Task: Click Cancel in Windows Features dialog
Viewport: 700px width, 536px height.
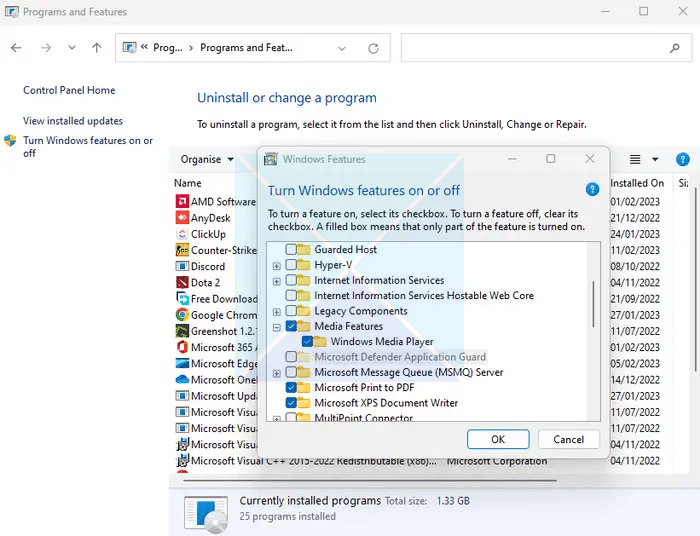Action: pos(569,440)
